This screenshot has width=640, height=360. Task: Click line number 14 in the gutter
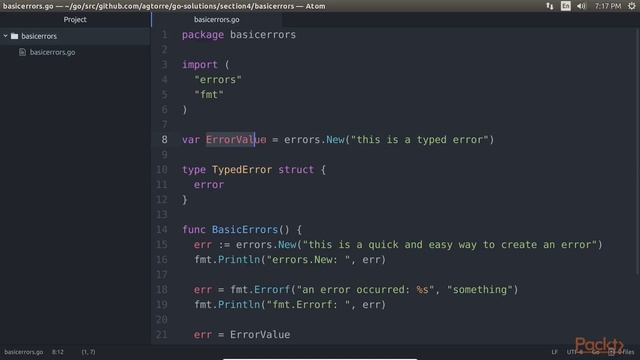tap(162, 229)
